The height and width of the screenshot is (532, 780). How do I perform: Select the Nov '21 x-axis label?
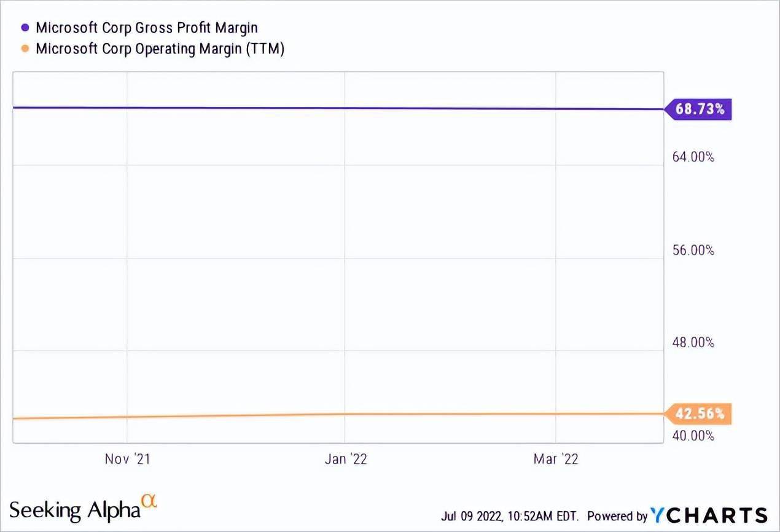click(128, 459)
